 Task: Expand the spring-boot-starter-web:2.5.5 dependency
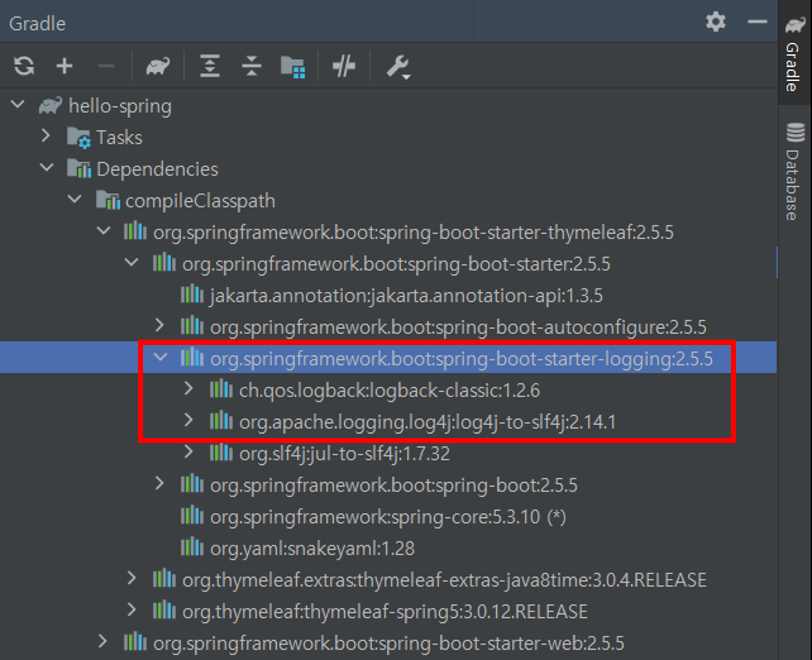click(102, 641)
